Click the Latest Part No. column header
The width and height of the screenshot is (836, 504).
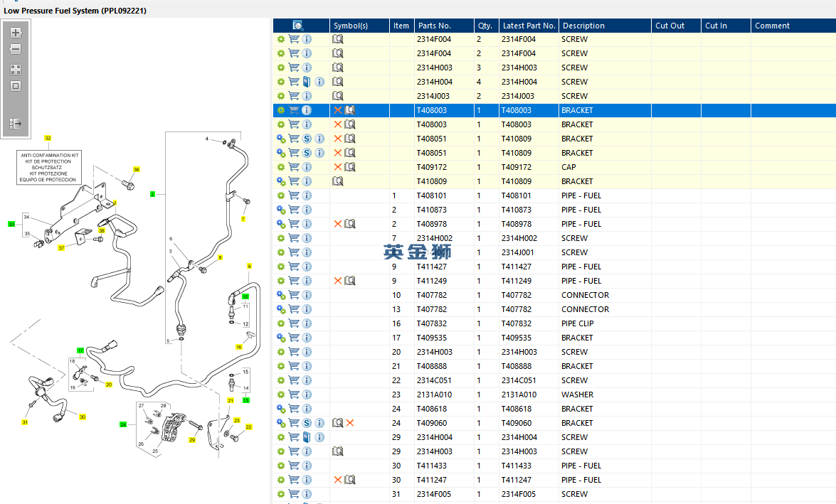(528, 26)
